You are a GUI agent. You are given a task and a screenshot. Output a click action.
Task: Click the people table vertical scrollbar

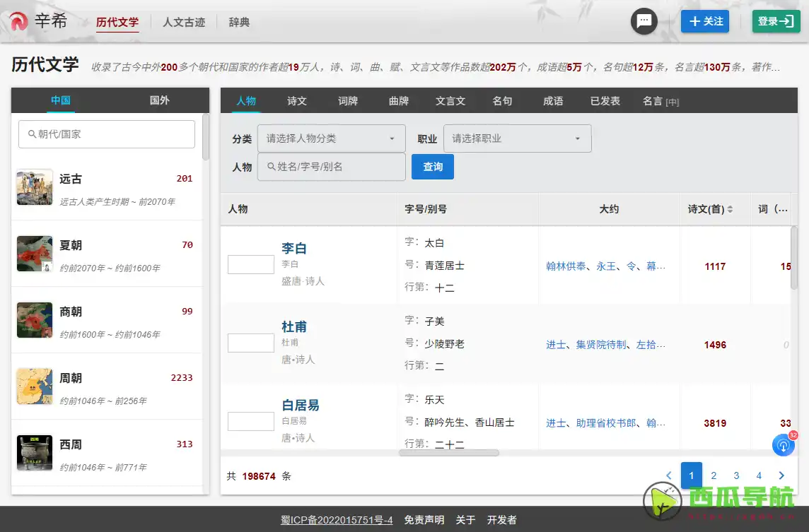click(794, 258)
